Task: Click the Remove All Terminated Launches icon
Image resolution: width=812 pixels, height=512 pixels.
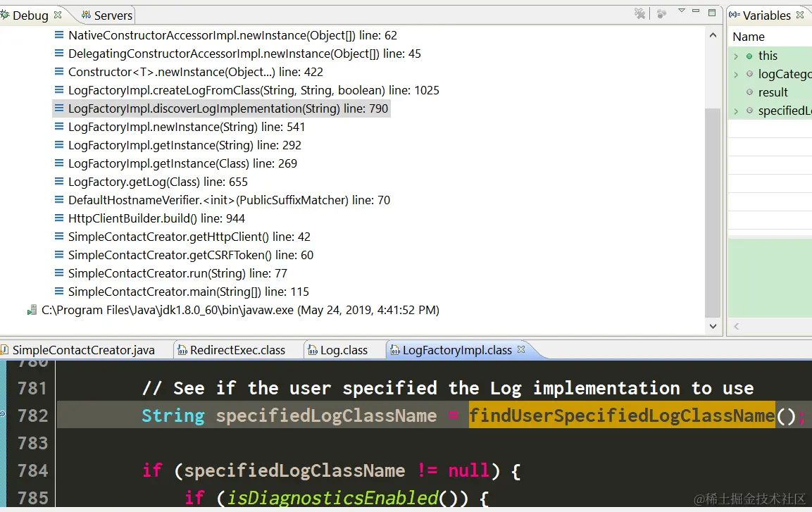Action: pos(640,14)
